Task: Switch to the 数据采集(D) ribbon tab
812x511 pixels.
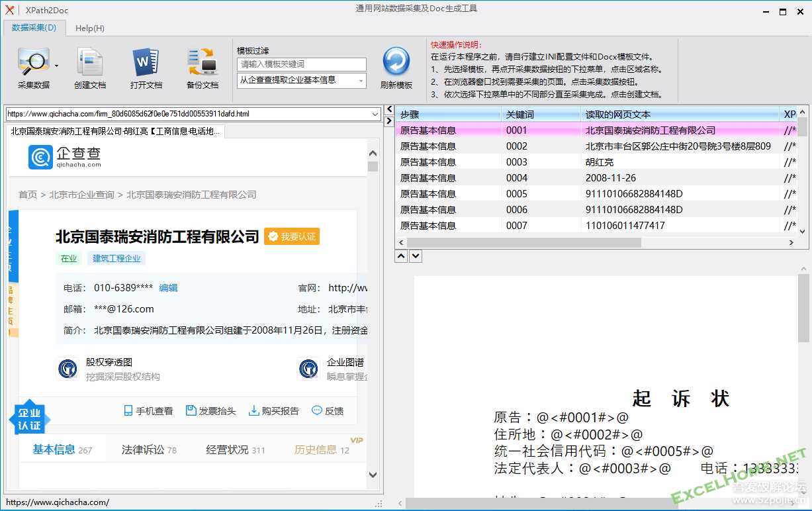Action: (34, 28)
